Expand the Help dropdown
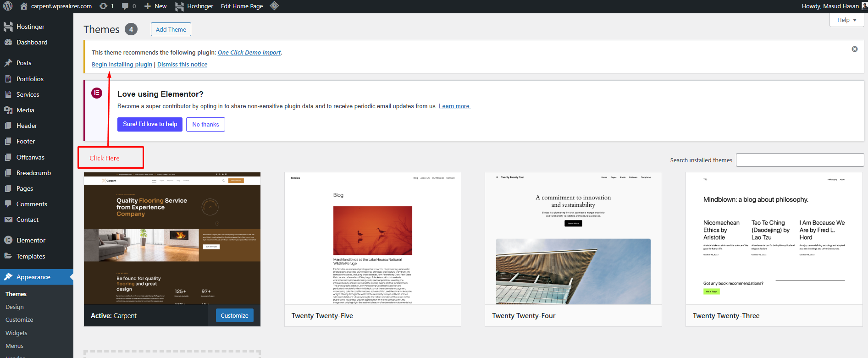Screen dimensions: 868x358 tap(846, 20)
